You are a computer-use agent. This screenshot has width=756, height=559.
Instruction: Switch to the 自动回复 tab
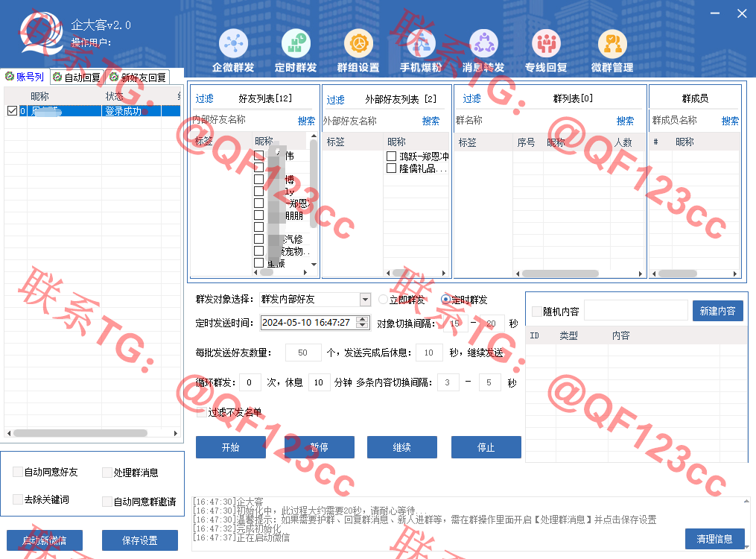pyautogui.click(x=77, y=78)
